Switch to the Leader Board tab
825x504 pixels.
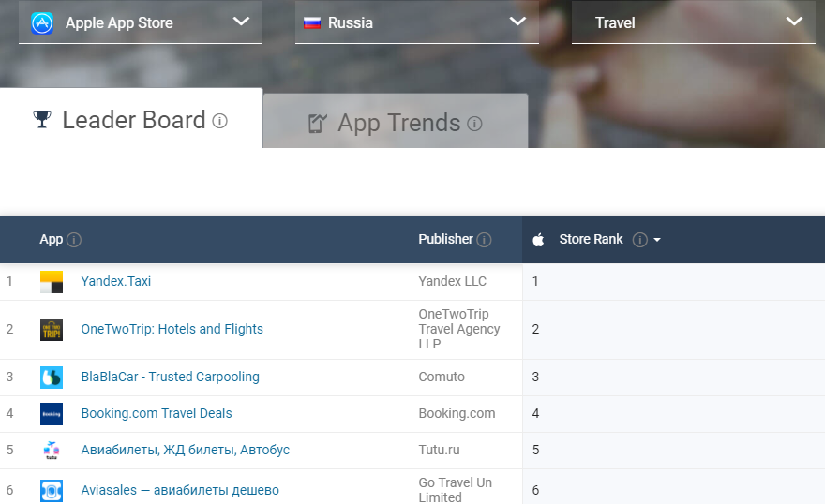[x=131, y=118]
